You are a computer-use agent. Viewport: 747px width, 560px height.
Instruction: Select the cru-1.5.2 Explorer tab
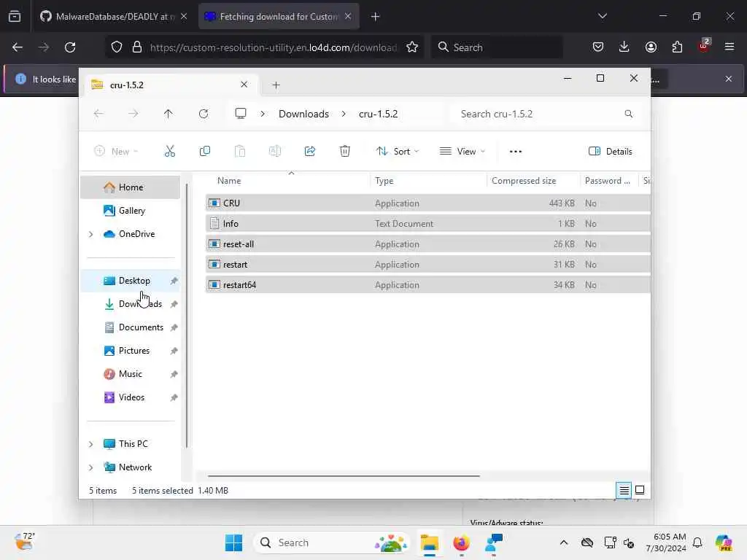(x=171, y=85)
